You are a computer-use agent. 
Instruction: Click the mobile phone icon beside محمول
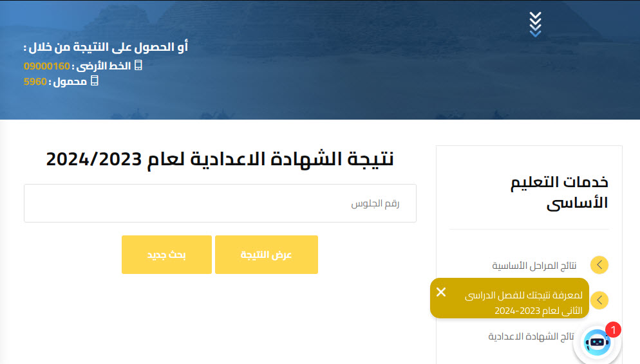coord(94,80)
